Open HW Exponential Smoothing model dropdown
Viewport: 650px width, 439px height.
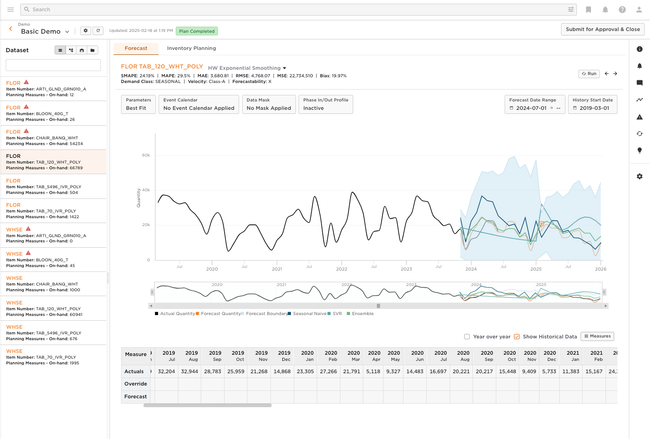click(x=247, y=67)
